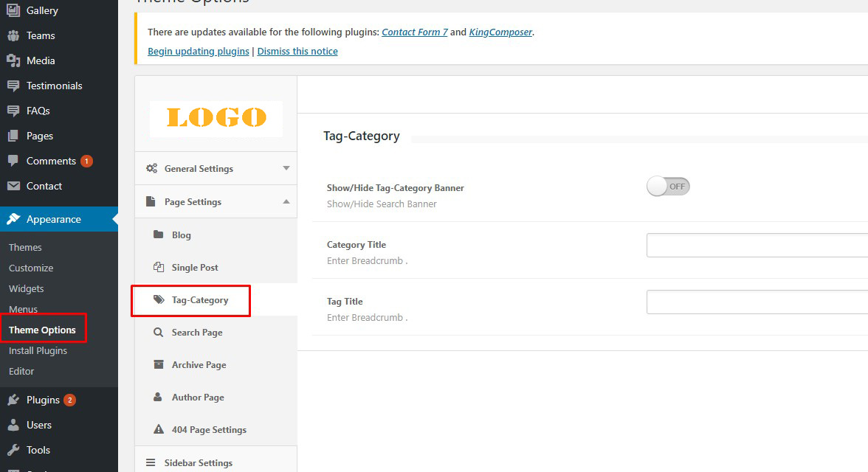This screenshot has height=472, width=868.
Task: Open Testimonials via its sidebar icon
Action: click(13, 86)
